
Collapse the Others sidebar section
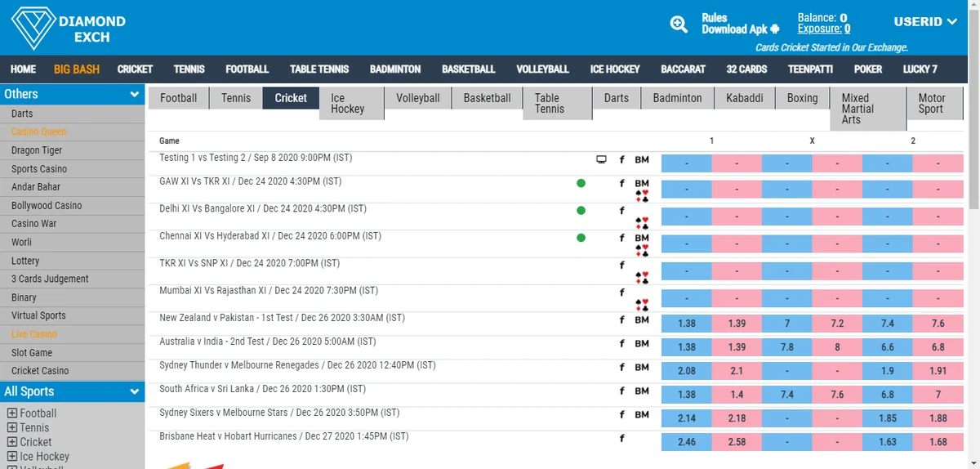[135, 95]
